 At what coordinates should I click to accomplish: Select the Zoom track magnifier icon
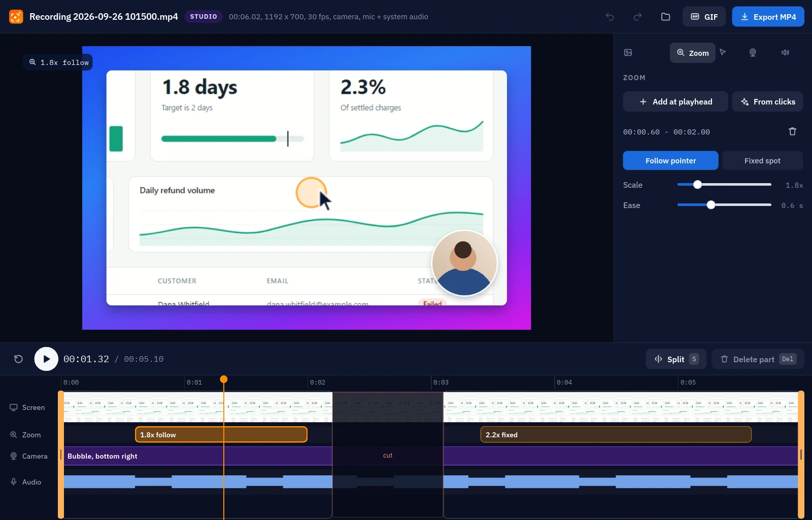point(14,435)
